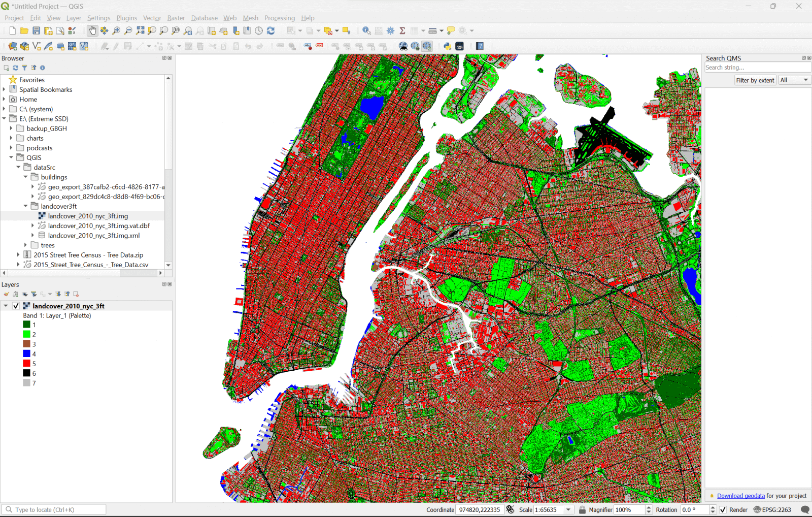Click the Zoom Full extent icon

click(x=140, y=31)
